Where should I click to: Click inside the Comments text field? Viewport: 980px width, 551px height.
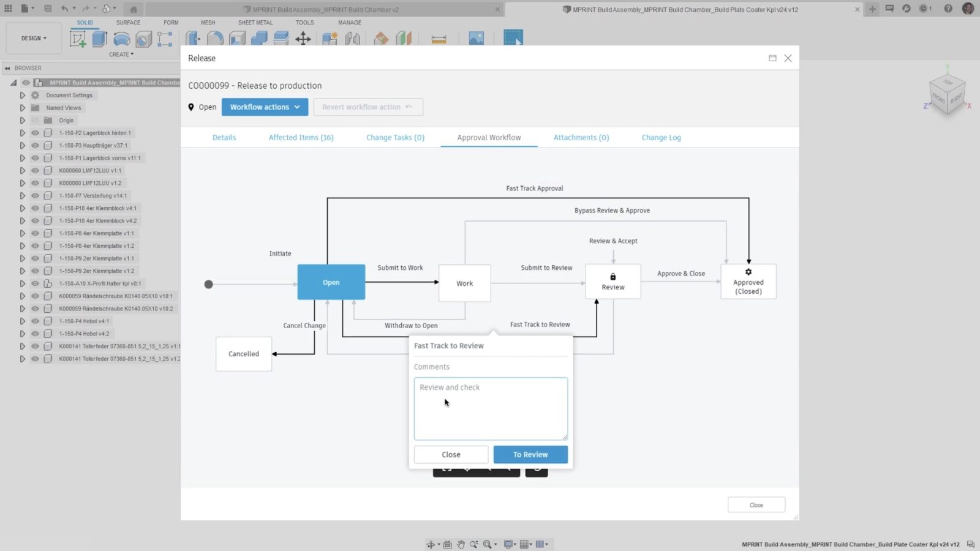point(490,408)
